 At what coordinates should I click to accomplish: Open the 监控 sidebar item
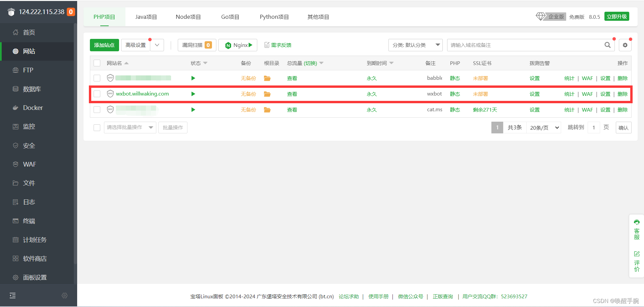click(37, 126)
